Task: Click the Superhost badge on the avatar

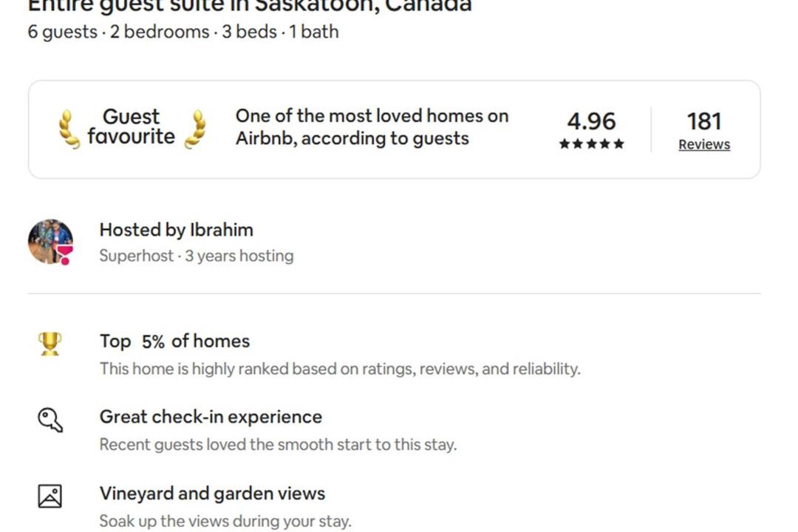Action: point(65,256)
